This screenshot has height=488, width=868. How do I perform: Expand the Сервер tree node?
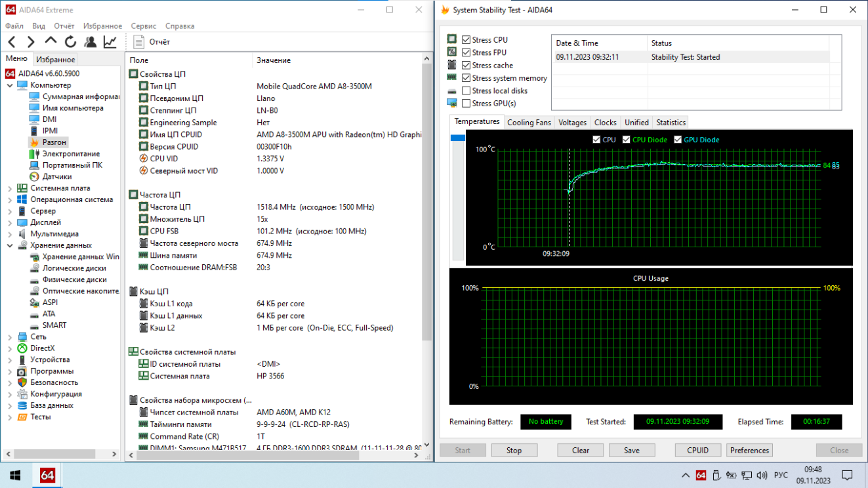pos(10,211)
